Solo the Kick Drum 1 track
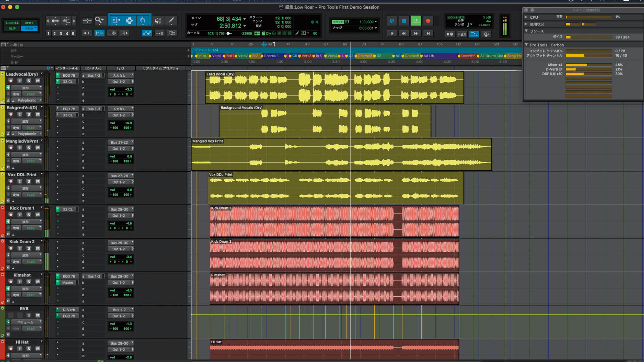Viewport: 644px width, 362px height. [x=29, y=215]
